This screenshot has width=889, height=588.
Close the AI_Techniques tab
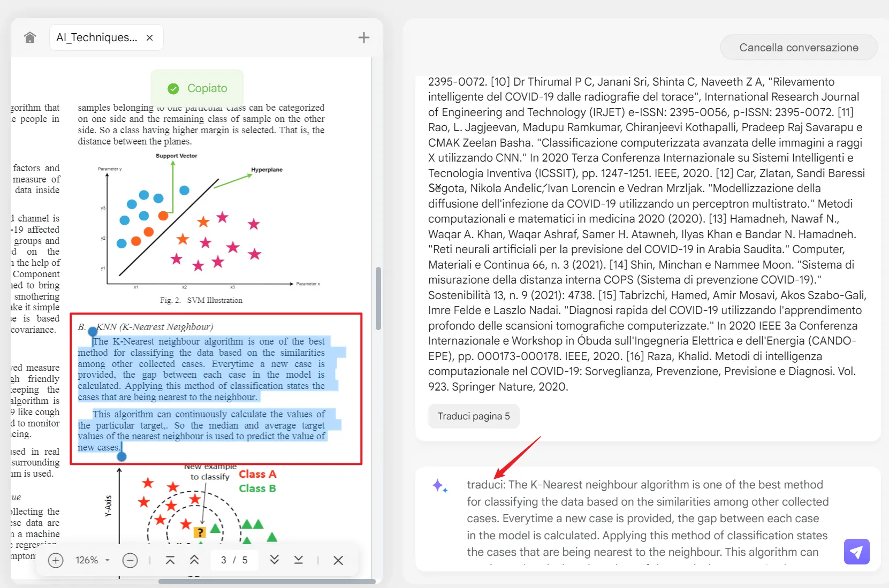tap(150, 37)
